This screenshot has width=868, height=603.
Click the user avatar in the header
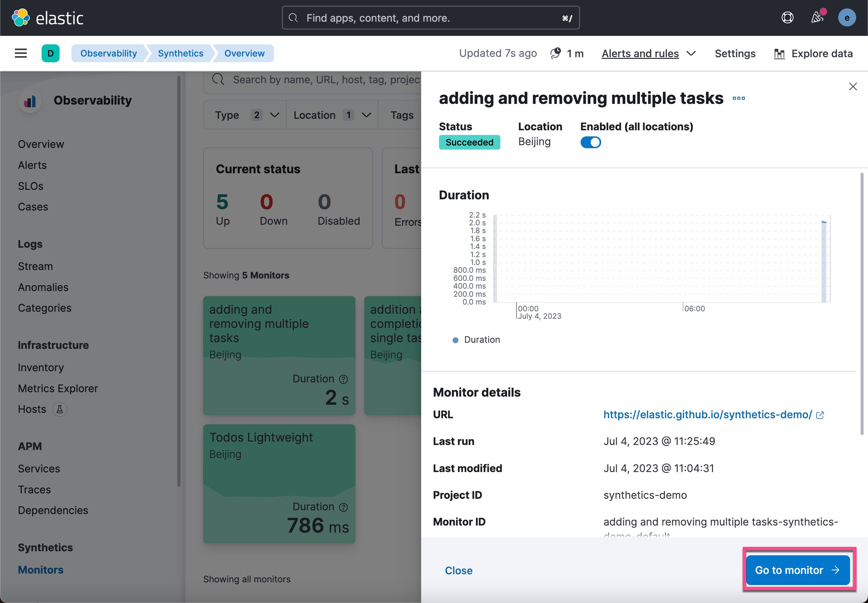[x=847, y=17]
